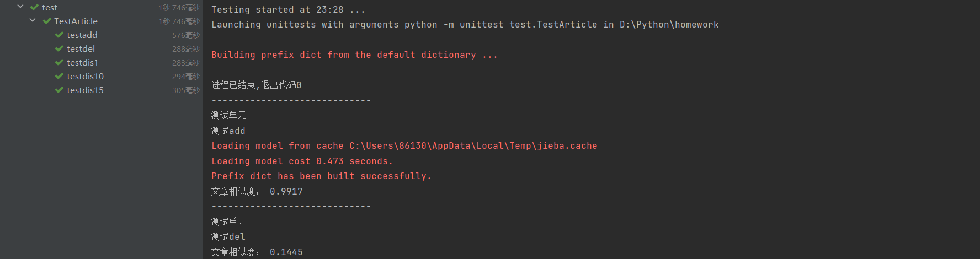
Task: Click the passed checkmark icon for testdis10
Action: pyautogui.click(x=59, y=77)
